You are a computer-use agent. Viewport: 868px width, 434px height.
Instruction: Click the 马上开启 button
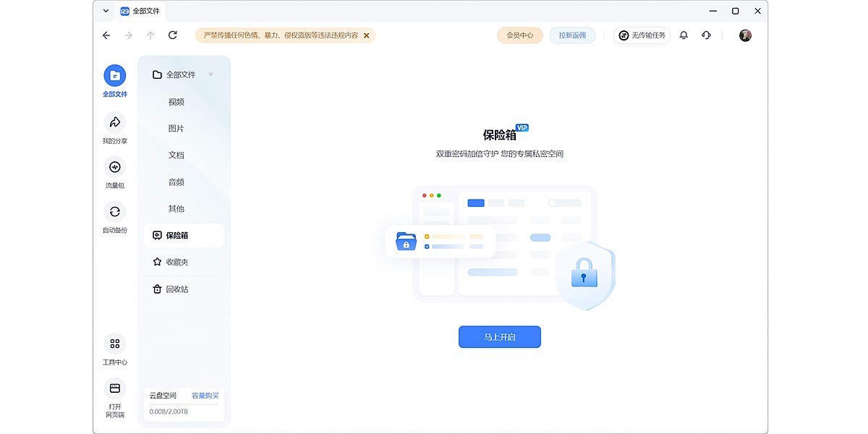(x=499, y=337)
